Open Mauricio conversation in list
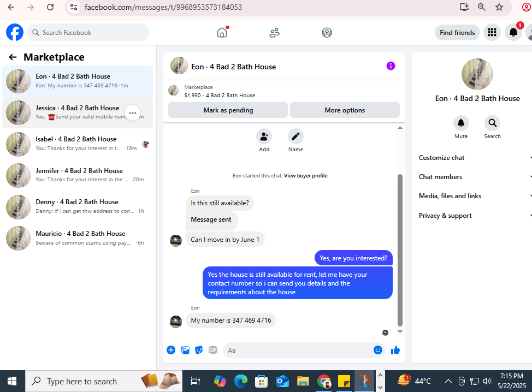 click(78, 239)
